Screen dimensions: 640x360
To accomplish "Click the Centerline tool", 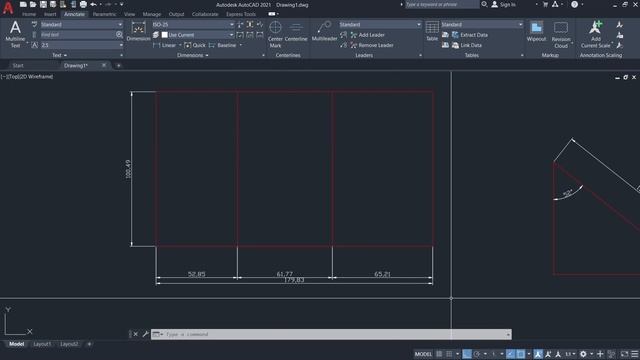I will point(296,32).
